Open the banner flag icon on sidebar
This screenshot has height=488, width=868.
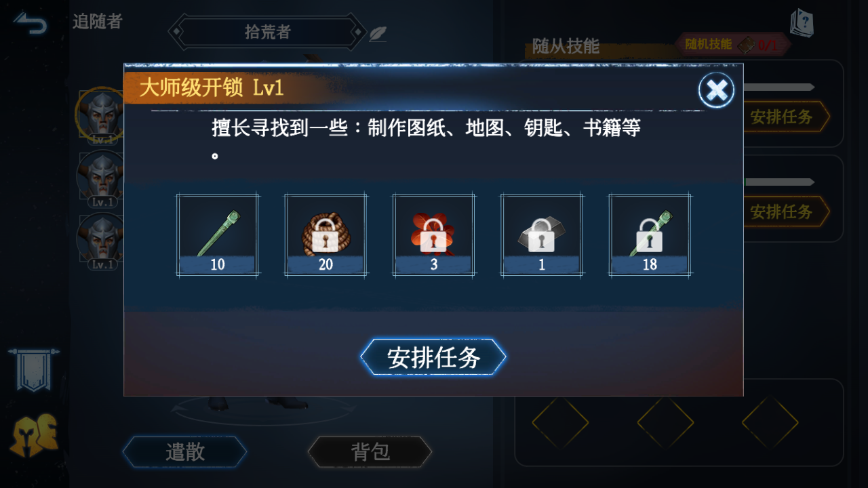pos(33,369)
